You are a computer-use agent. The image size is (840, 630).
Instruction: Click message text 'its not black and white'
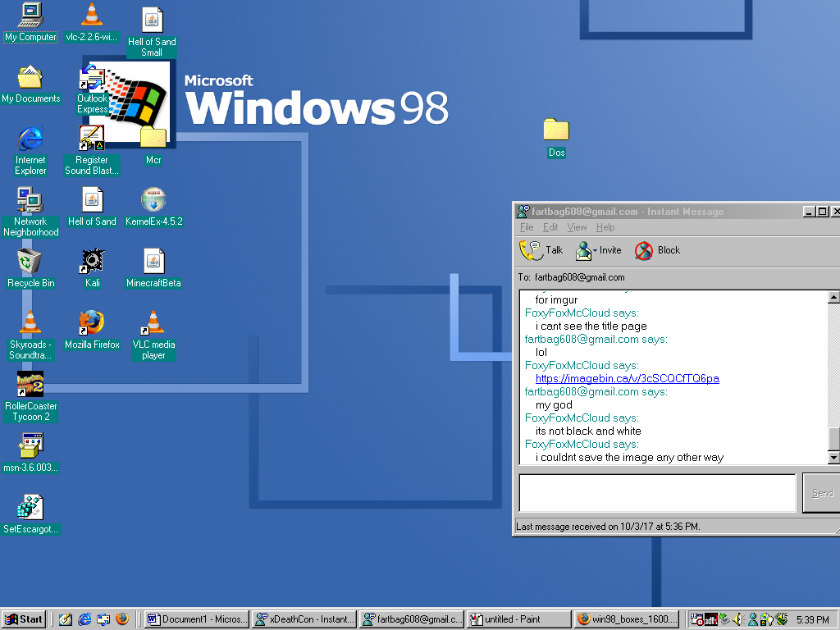click(588, 431)
